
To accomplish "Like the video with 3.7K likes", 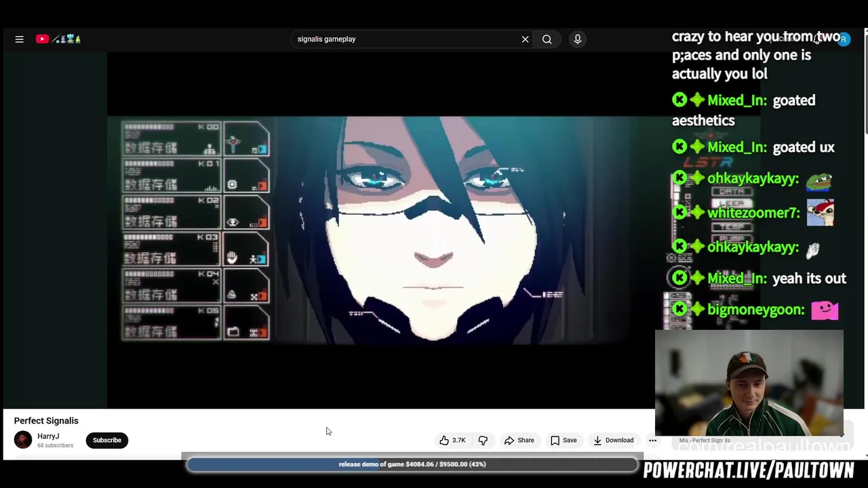I will 453,441.
